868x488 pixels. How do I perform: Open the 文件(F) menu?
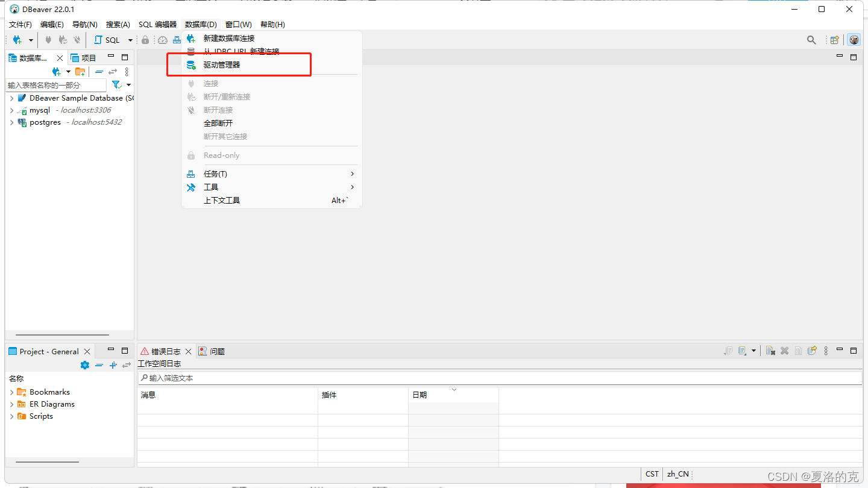tap(20, 25)
